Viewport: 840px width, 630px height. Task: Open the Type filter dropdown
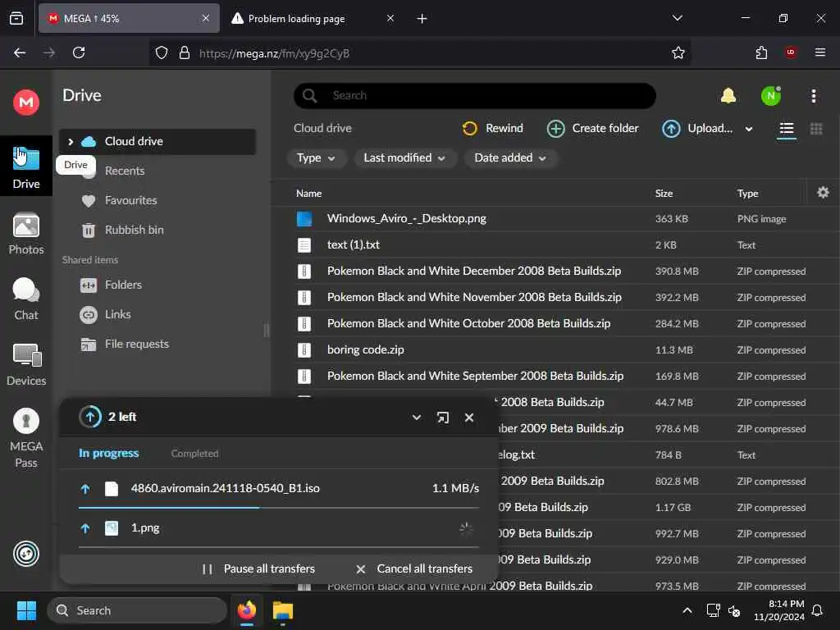316,158
